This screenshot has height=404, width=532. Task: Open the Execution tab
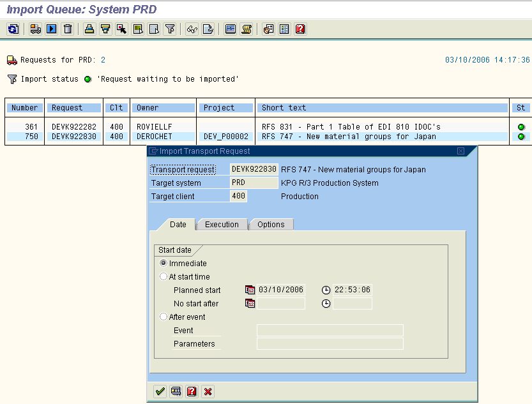222,225
